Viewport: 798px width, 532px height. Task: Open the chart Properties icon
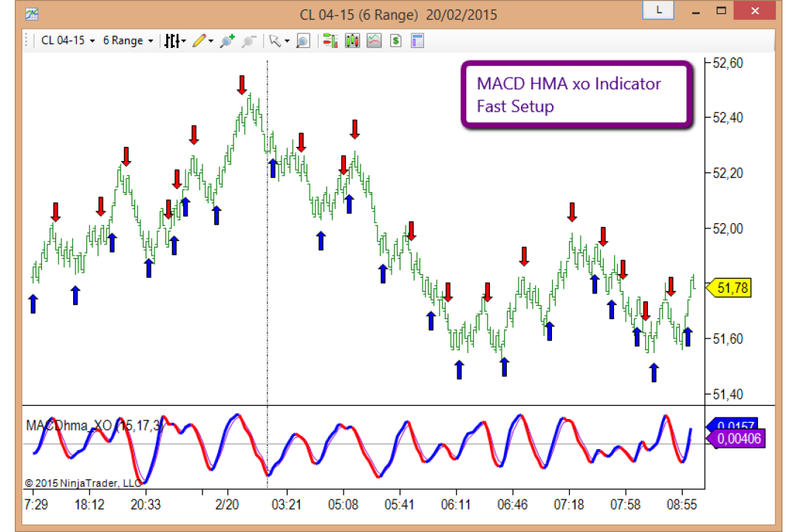pyautogui.click(x=417, y=41)
